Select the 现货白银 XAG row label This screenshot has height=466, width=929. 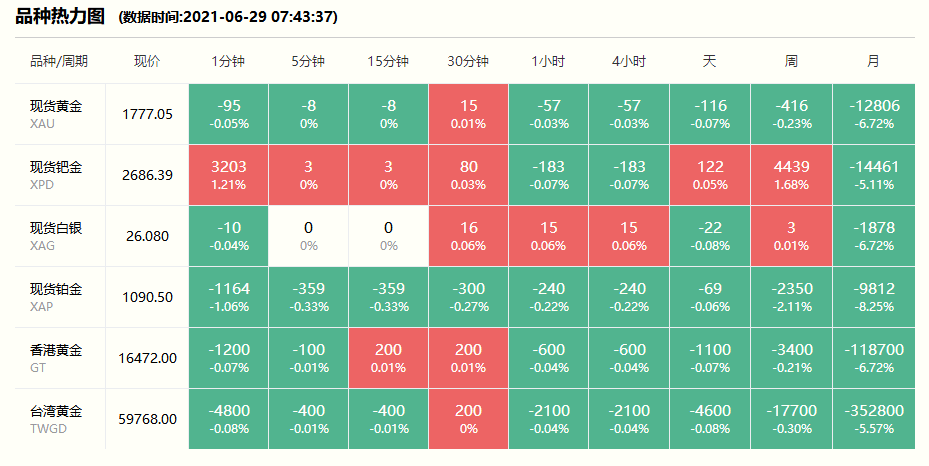click(x=56, y=236)
